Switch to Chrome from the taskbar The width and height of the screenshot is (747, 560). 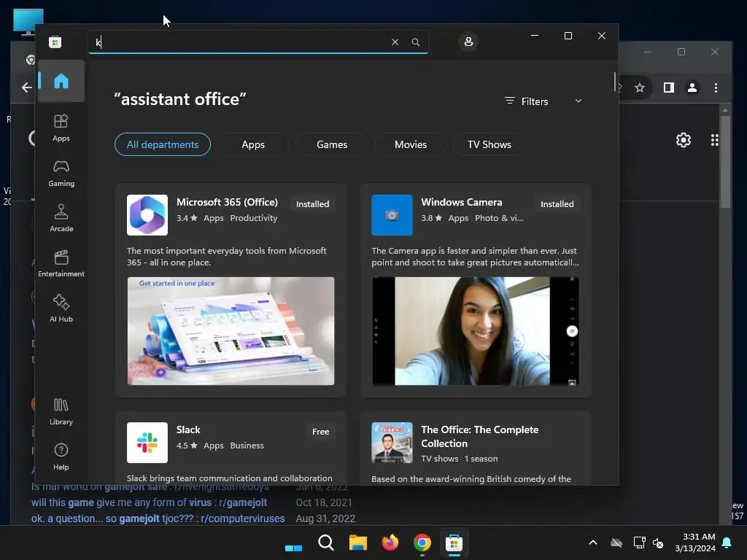422,542
